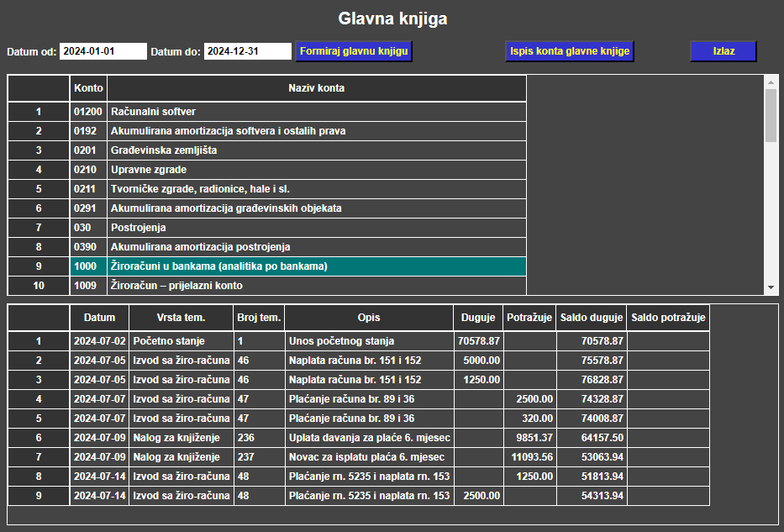This screenshot has width=784, height=532.
Task: Click saldo value 64157.50
Action: (592, 438)
